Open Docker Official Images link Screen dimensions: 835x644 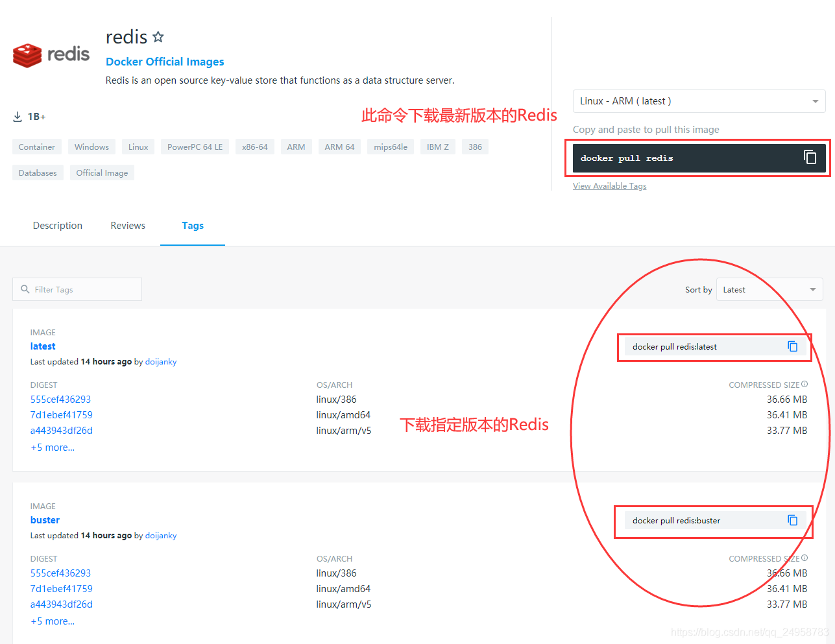[x=165, y=62]
